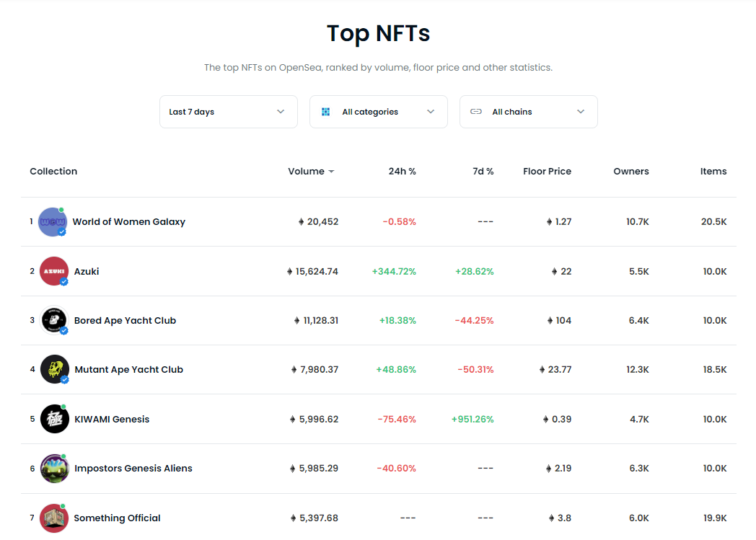Click the All chains link icon

(x=476, y=112)
